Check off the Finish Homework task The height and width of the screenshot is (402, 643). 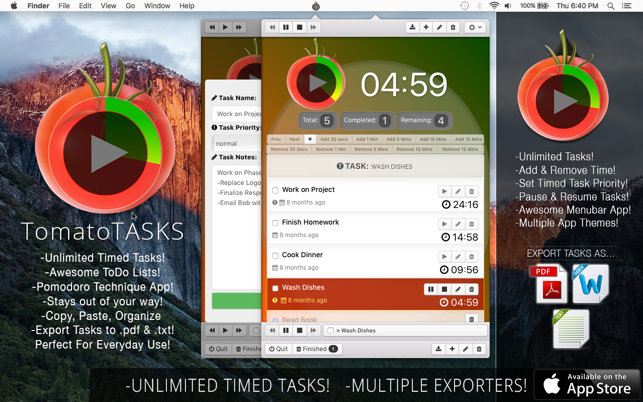tap(275, 223)
